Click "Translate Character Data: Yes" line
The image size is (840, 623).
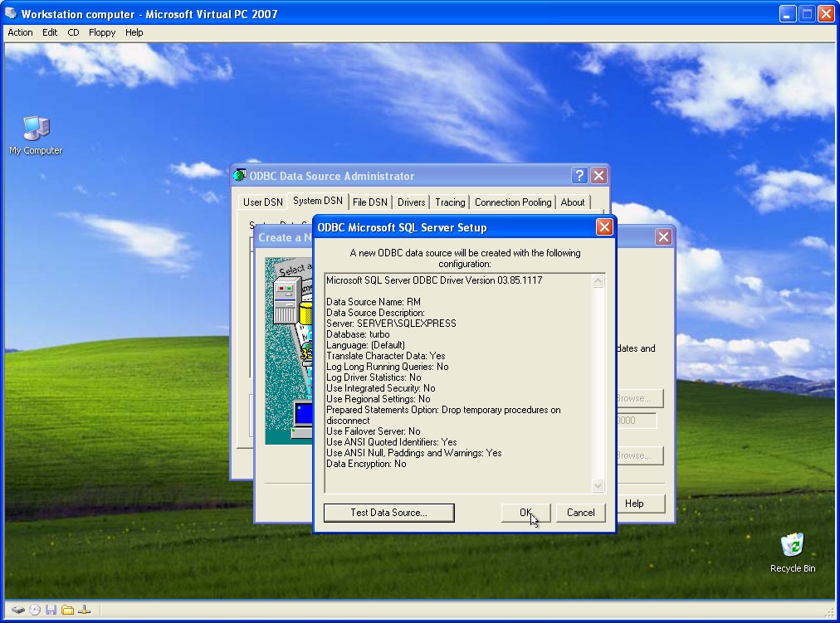pos(386,356)
